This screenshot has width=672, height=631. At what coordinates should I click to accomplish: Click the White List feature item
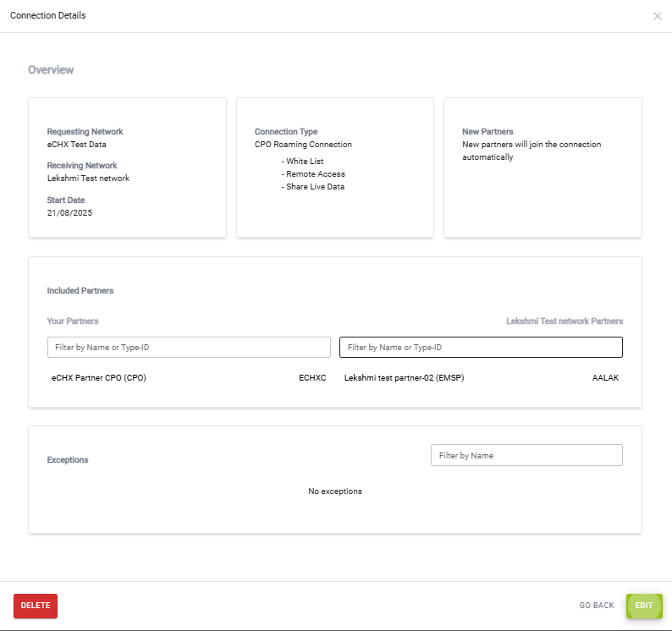304,162
